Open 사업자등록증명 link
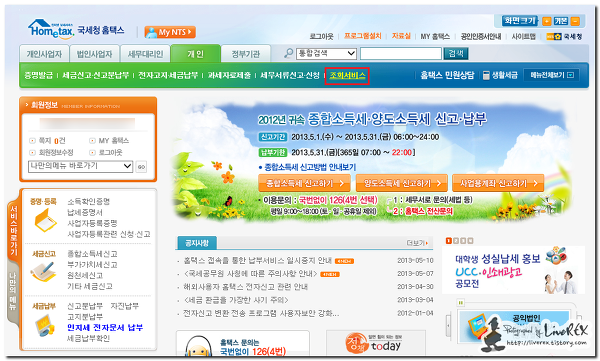The image size is (600, 361). tap(92, 223)
